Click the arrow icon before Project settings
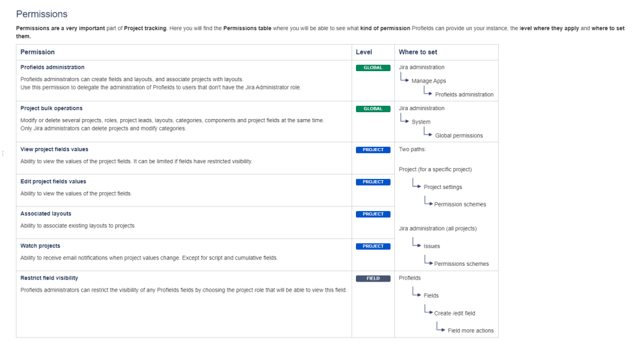Image resolution: width=644 pixels, height=347 pixels. pos(416,185)
